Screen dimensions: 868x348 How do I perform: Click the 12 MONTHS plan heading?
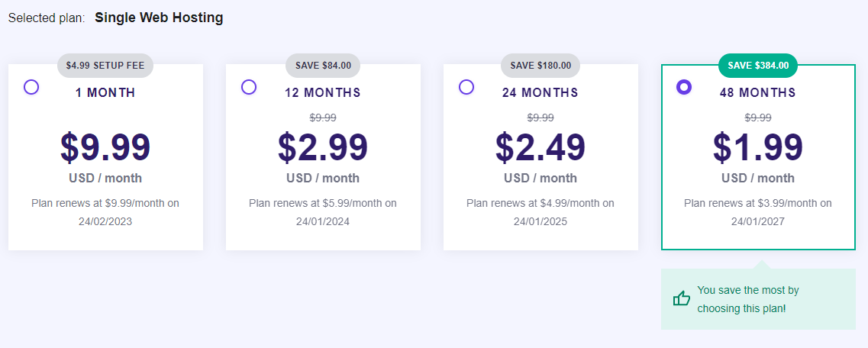pos(323,93)
